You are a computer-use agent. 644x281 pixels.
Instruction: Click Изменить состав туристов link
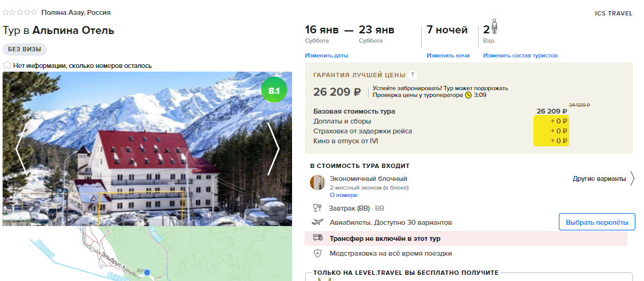click(521, 56)
